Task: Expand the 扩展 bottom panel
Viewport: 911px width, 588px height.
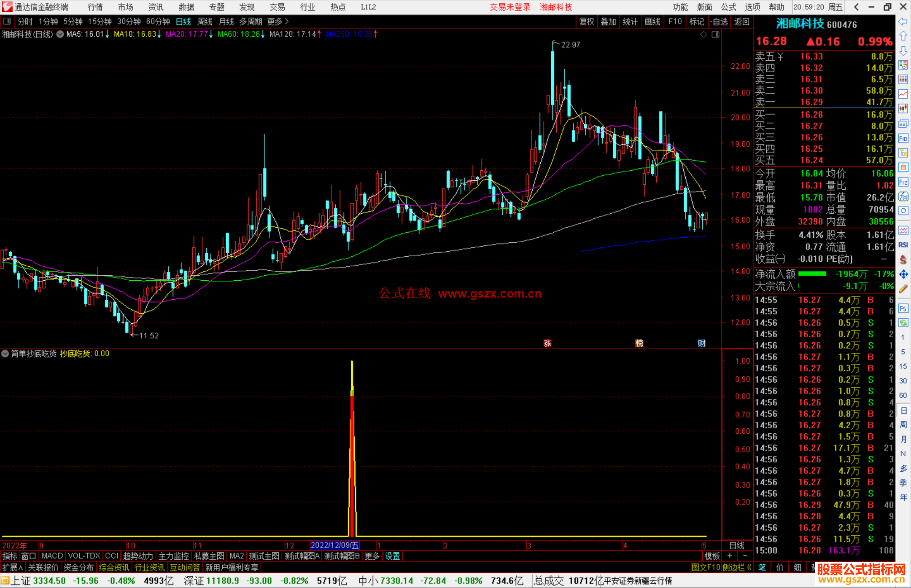Action: [13, 567]
